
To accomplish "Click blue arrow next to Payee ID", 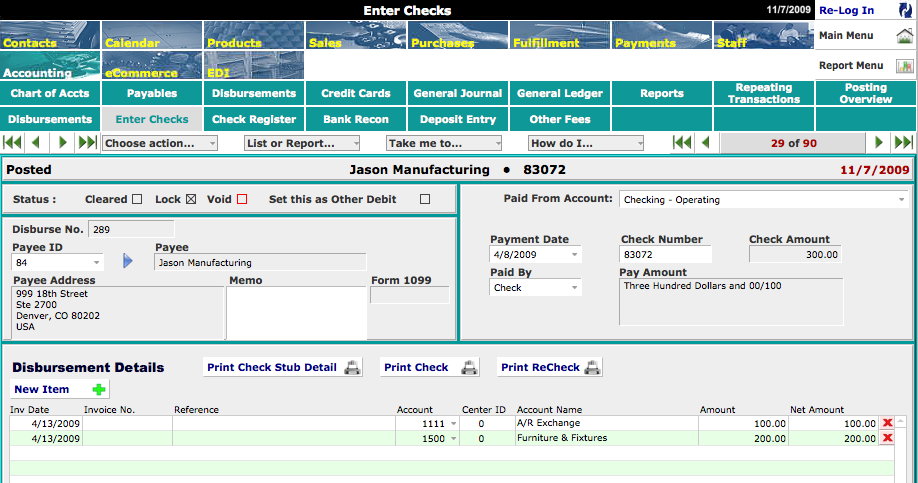I will [x=128, y=261].
